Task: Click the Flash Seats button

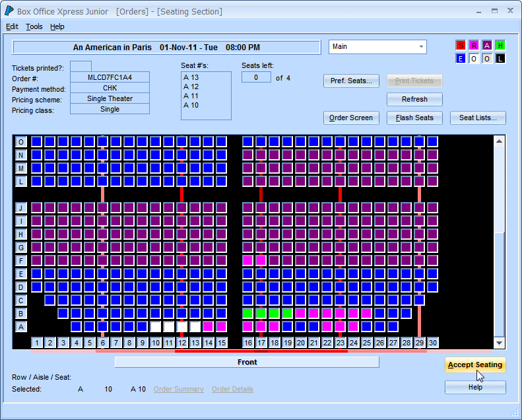Action: [x=414, y=118]
